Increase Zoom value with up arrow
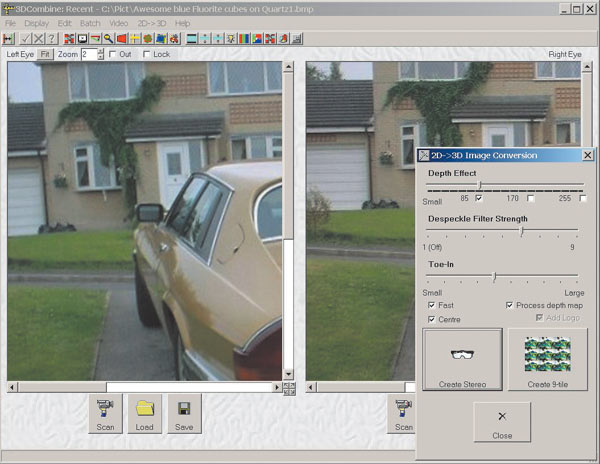This screenshot has width=600, height=464. (99, 50)
